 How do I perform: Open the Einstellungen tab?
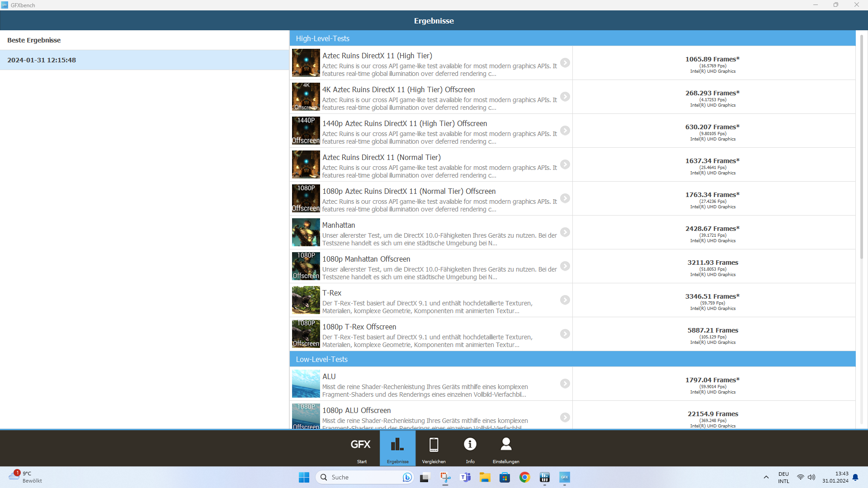[x=506, y=448]
